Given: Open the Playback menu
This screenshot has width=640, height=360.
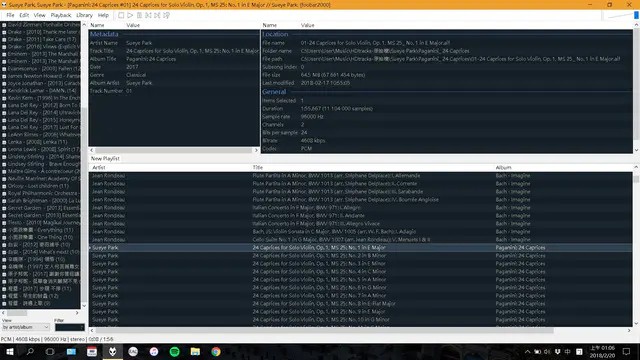Looking at the screenshot, I should pyautogui.click(x=61, y=15).
